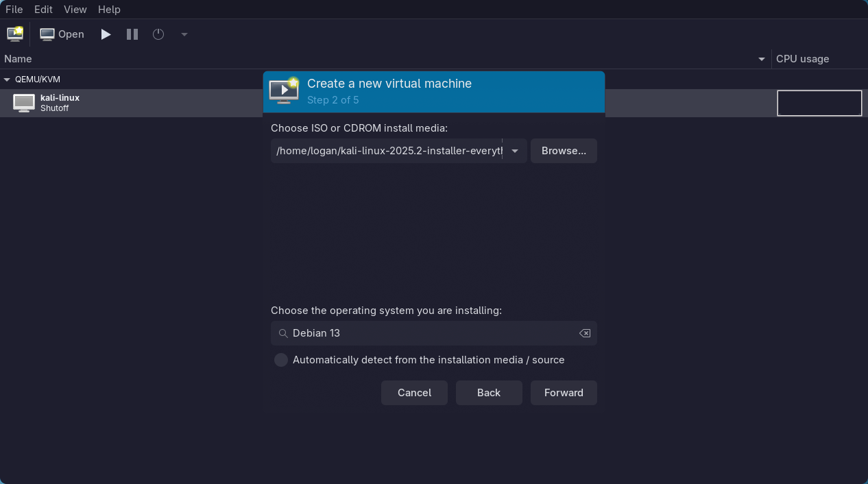Viewport: 868px width, 484px height.
Task: Clear the Debian 13 text using the clear icon
Action: click(x=584, y=333)
